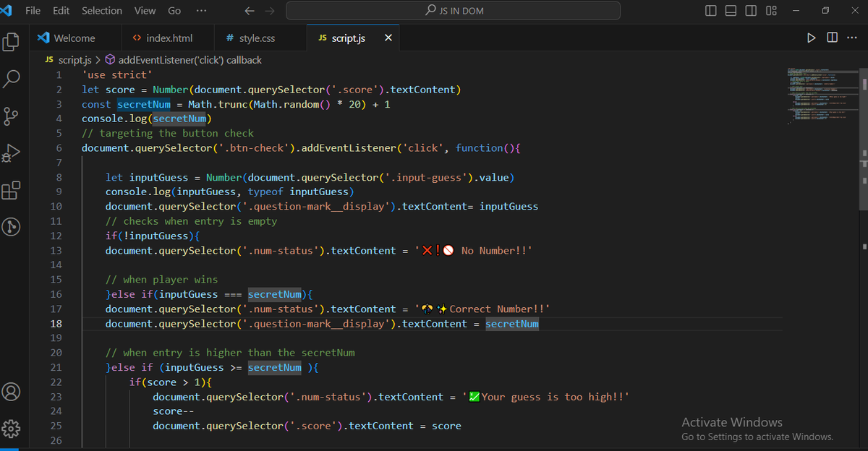Screen dimensions: 868x451
Task: Switch to the style.css tab
Action: click(x=261, y=38)
